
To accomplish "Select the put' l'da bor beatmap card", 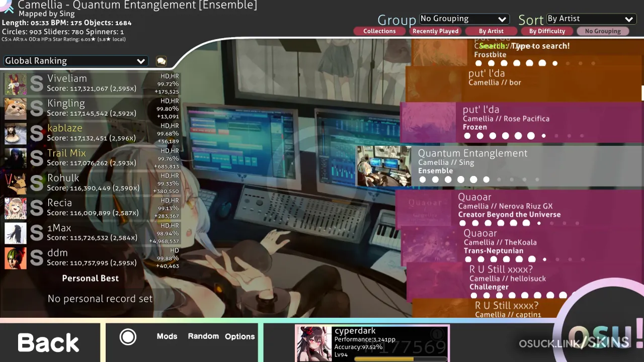I will (525, 84).
